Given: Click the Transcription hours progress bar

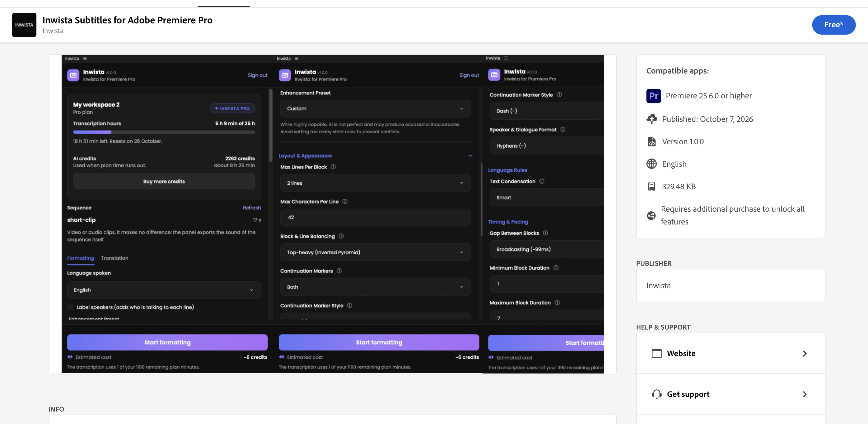Looking at the screenshot, I should (164, 132).
